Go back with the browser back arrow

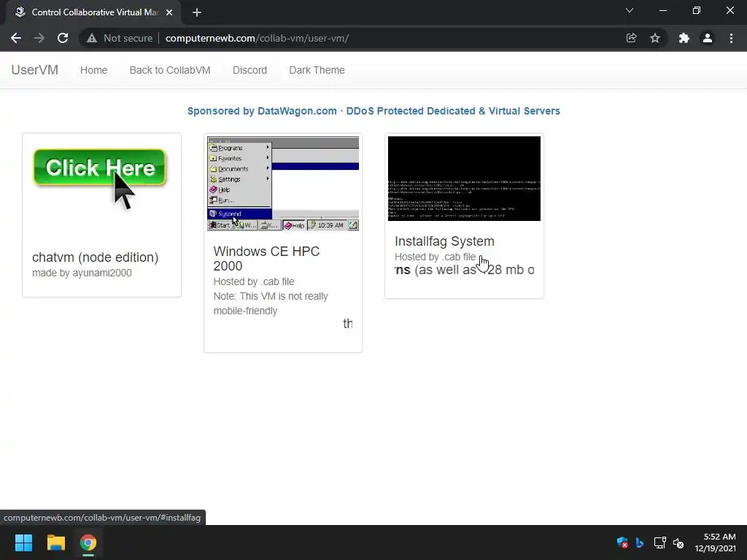point(16,38)
